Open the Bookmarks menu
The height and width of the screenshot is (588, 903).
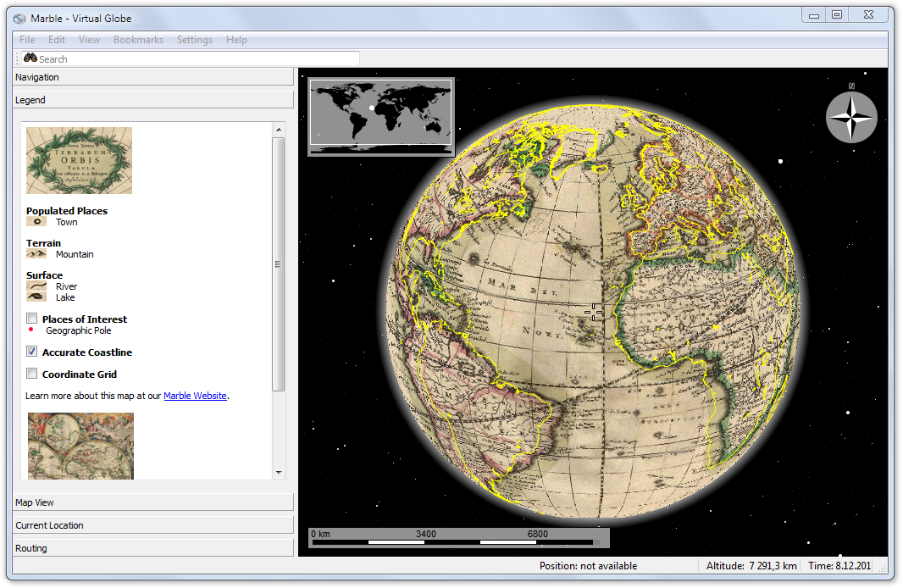coord(138,40)
